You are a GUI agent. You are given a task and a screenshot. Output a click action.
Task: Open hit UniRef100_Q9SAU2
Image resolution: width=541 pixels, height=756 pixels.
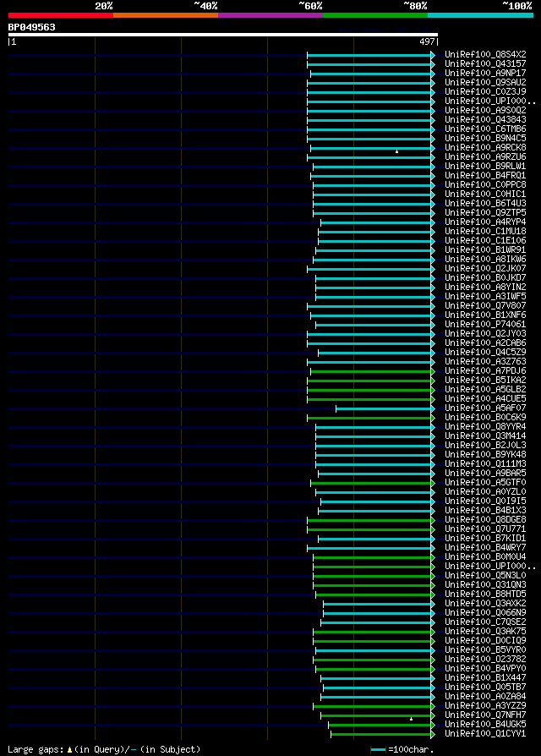pyautogui.click(x=485, y=82)
